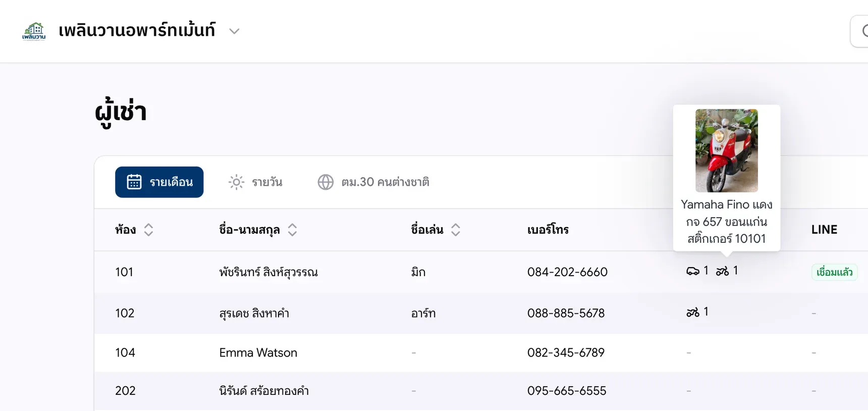The height and width of the screenshot is (411, 868).
Task: Click the car icon in room 101 row
Action: pyautogui.click(x=693, y=271)
